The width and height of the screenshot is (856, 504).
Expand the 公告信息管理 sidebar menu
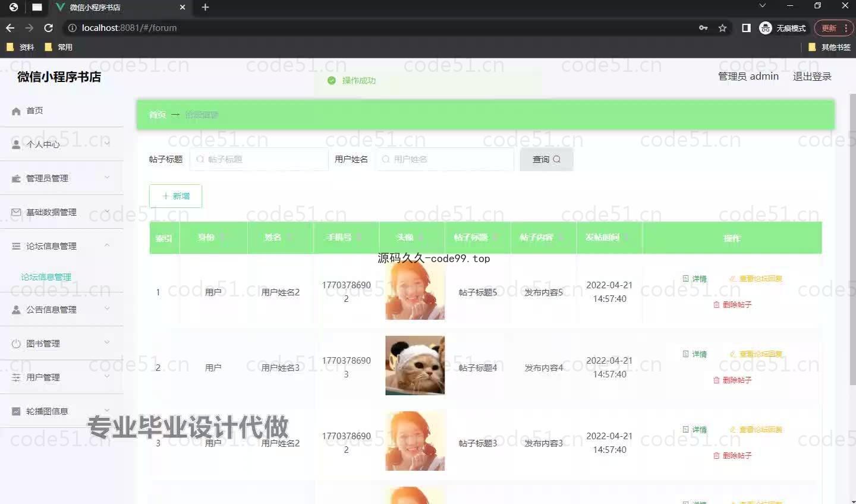tap(62, 309)
